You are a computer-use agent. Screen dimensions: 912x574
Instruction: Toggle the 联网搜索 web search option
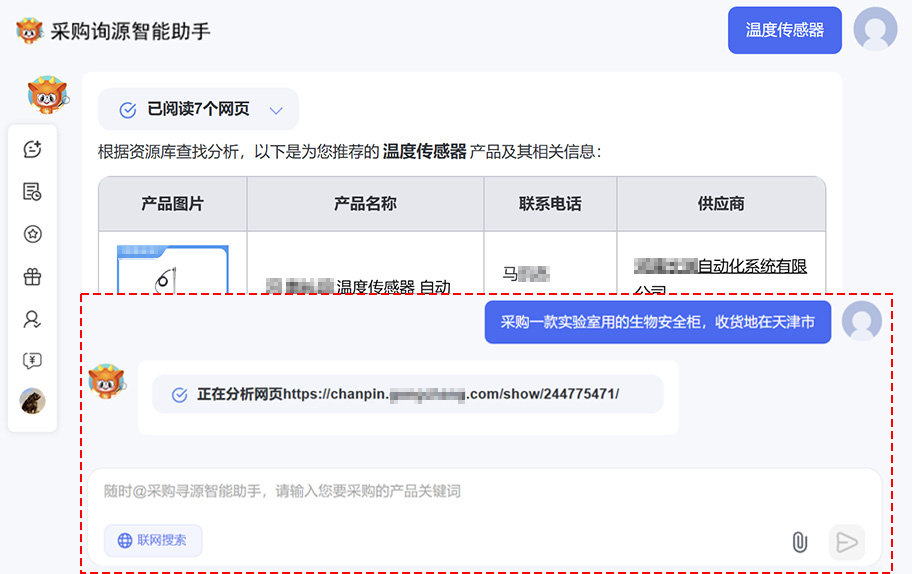(153, 540)
